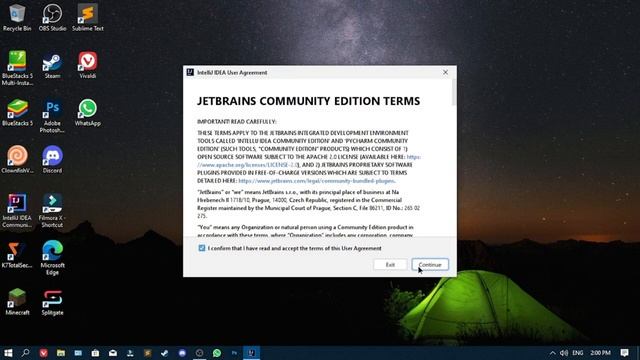Click the ENG language indicator
The image size is (640, 360).
coord(578,353)
